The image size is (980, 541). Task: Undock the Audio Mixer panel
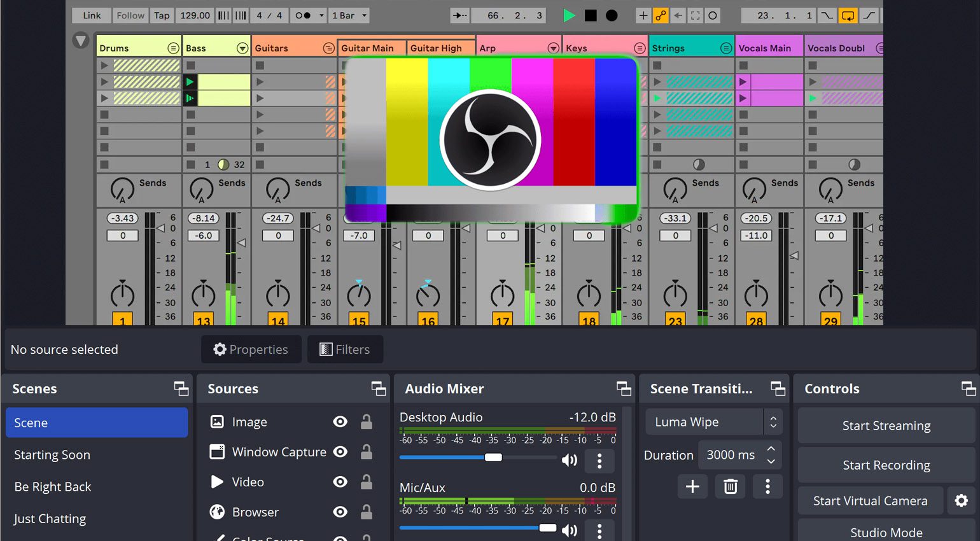[624, 388]
